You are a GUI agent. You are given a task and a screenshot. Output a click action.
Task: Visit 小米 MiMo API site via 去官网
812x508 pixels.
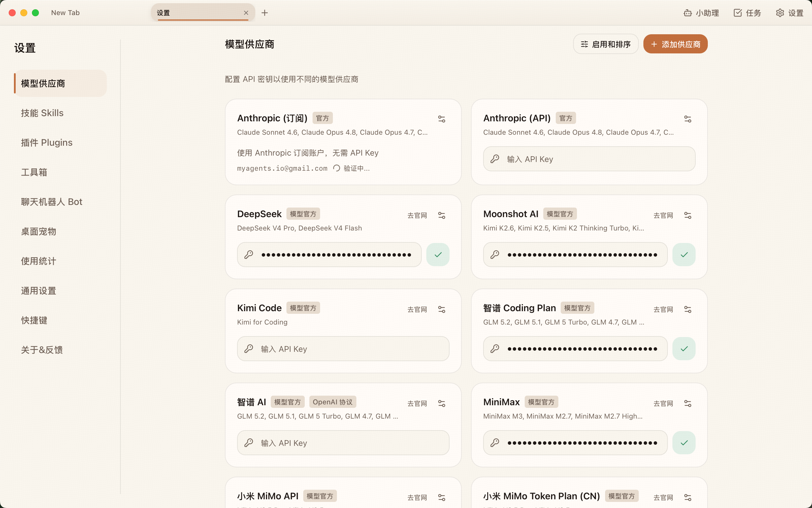(x=417, y=498)
